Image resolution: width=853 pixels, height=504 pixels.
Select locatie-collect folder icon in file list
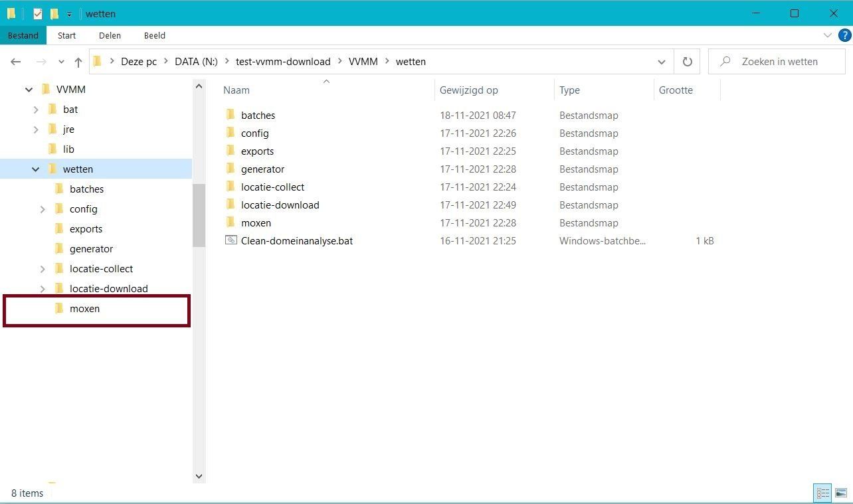[231, 186]
